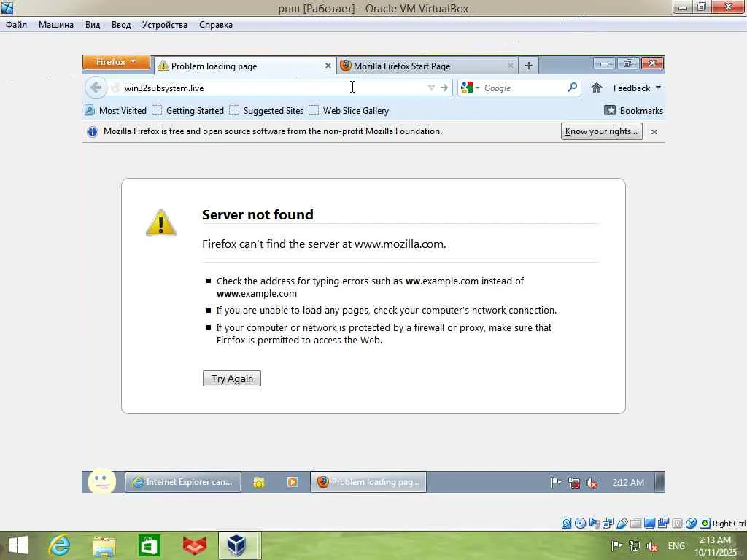Expand the orange Firefox menu button
Viewport: 747px width, 560px height.
(116, 63)
